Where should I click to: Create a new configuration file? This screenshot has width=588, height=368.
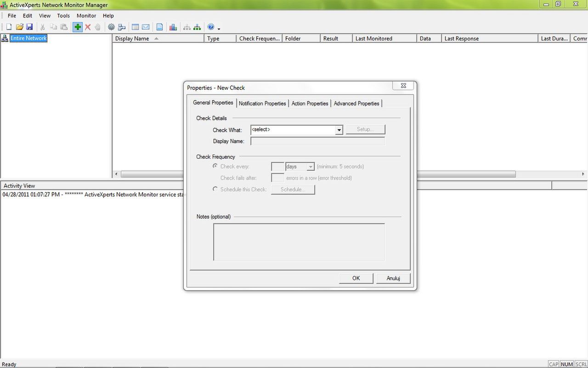9,27
